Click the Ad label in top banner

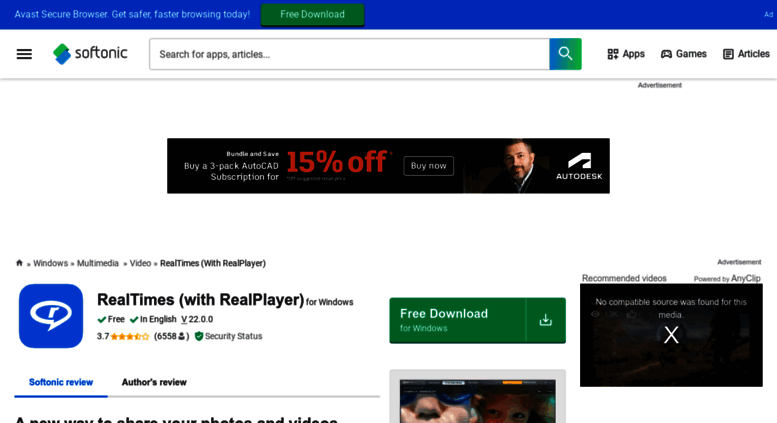point(768,14)
